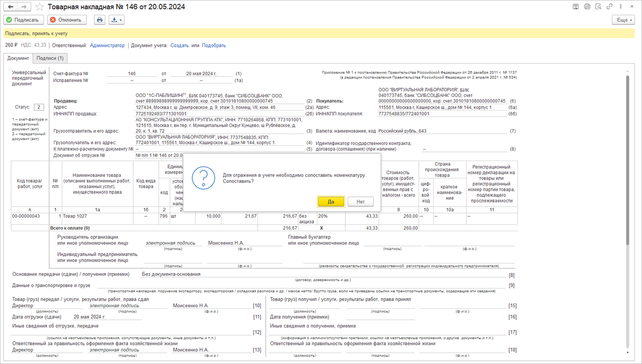The height and width of the screenshot is (364, 642).
Task: Click the Создать link
Action: [x=180, y=45]
